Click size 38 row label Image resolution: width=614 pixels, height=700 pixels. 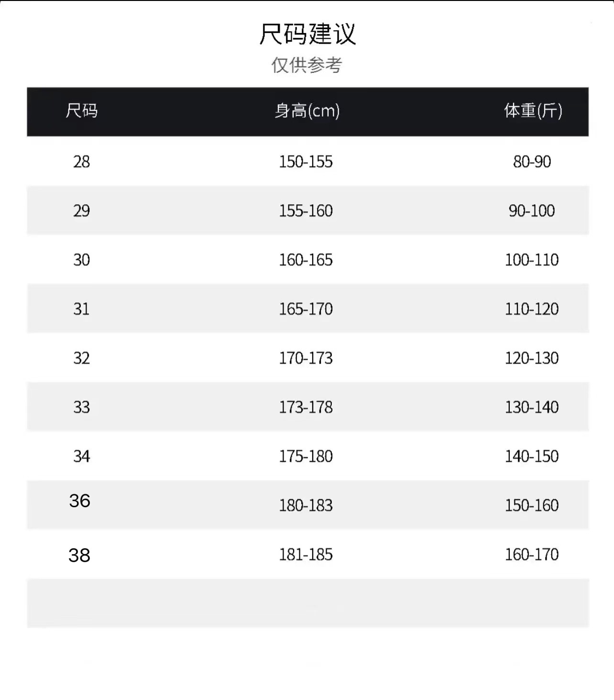(79, 556)
